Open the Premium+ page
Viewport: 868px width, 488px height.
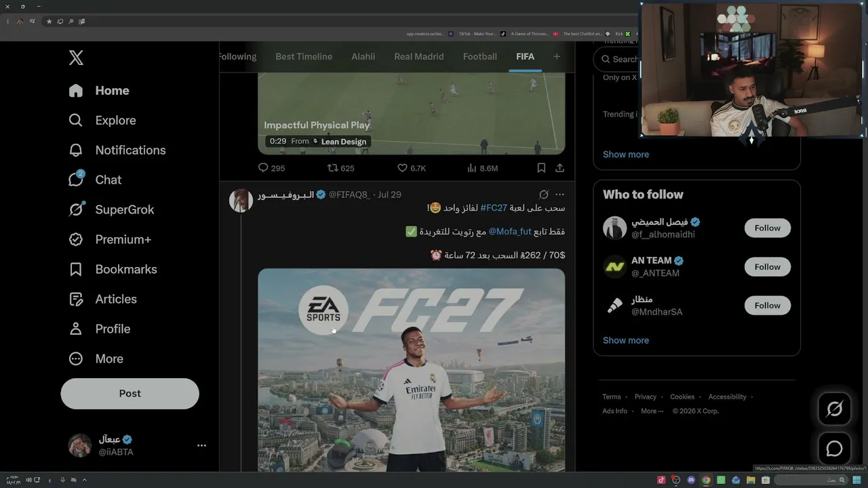(110, 240)
